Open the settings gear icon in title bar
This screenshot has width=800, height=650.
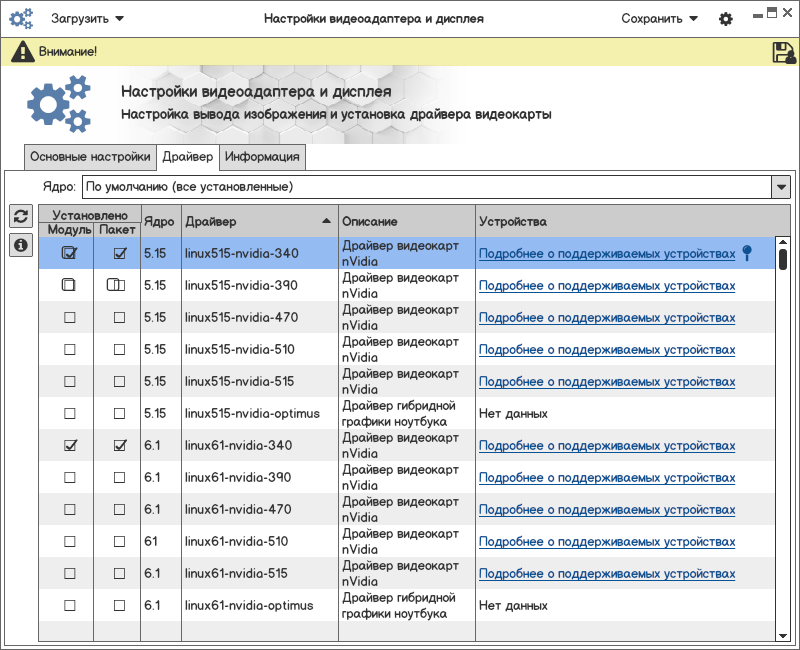726,19
